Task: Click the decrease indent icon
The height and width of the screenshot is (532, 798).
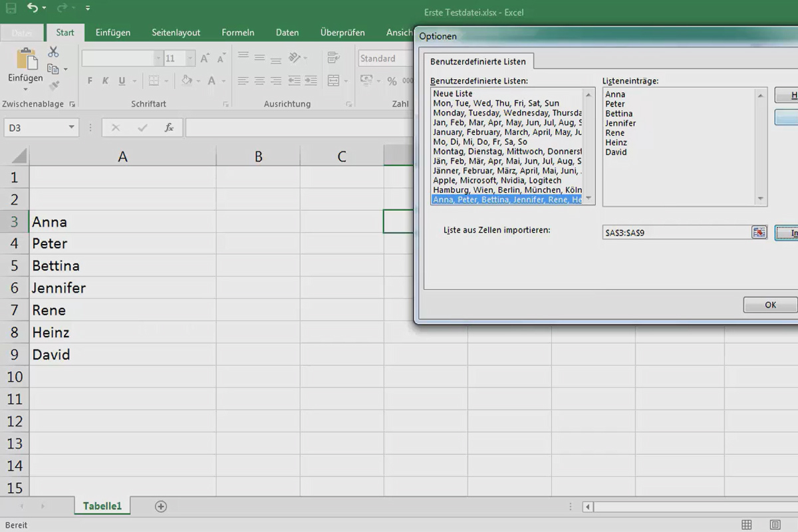Action: tap(295, 81)
